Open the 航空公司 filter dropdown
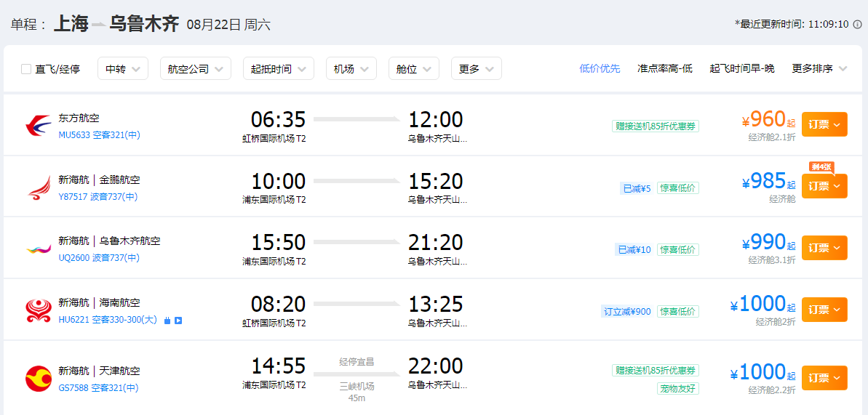This screenshot has height=415, width=868. (196, 68)
